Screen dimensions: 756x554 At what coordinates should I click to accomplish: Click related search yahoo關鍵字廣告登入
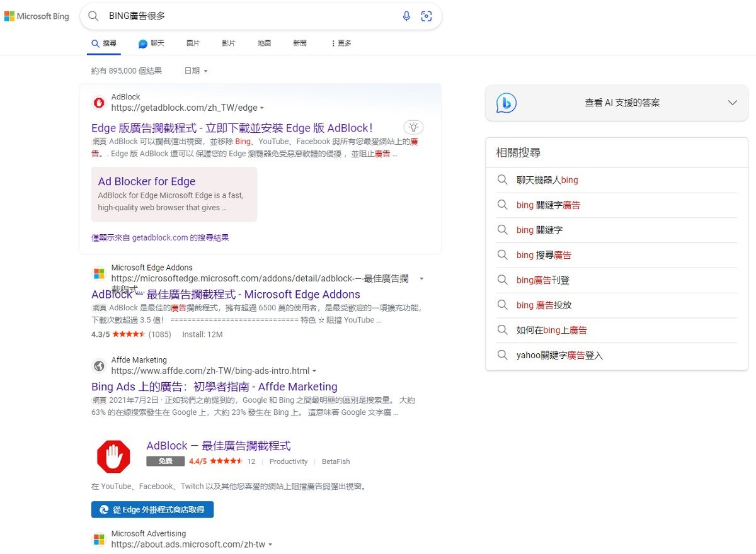[559, 356]
